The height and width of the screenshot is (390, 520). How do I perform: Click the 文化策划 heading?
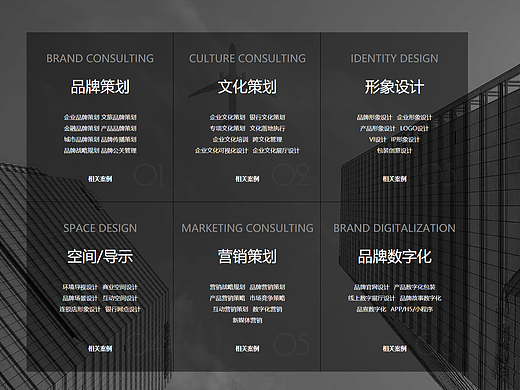click(x=247, y=87)
